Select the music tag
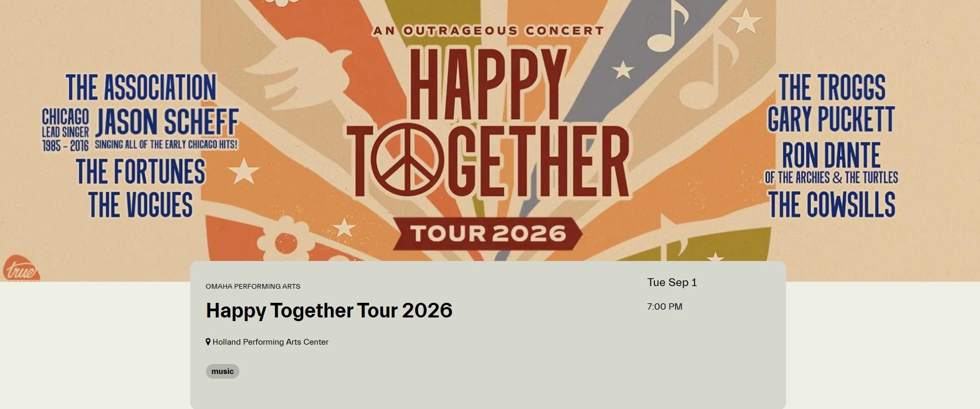Viewport: 980px width, 409px height. [223, 371]
